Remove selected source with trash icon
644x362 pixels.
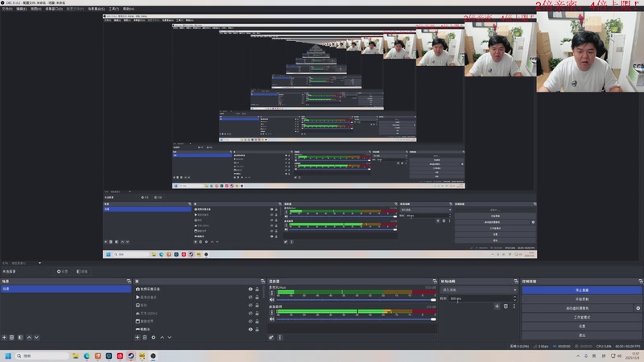[x=145, y=337]
